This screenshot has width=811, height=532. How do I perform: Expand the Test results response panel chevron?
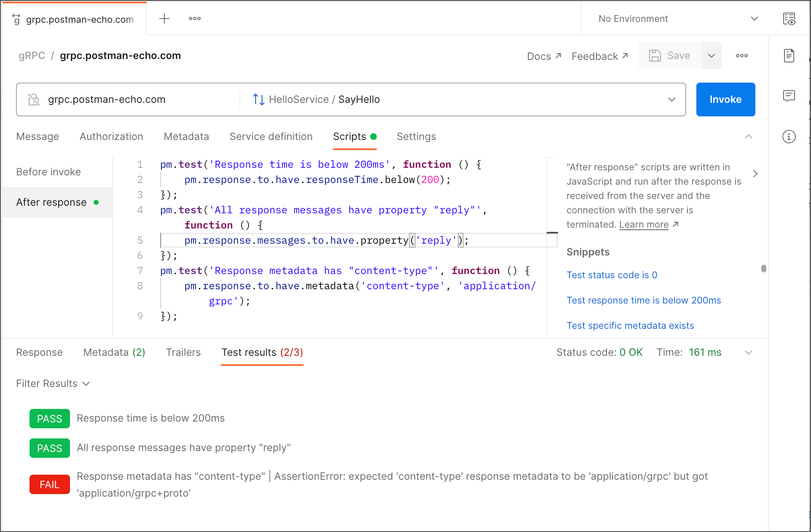(x=748, y=352)
